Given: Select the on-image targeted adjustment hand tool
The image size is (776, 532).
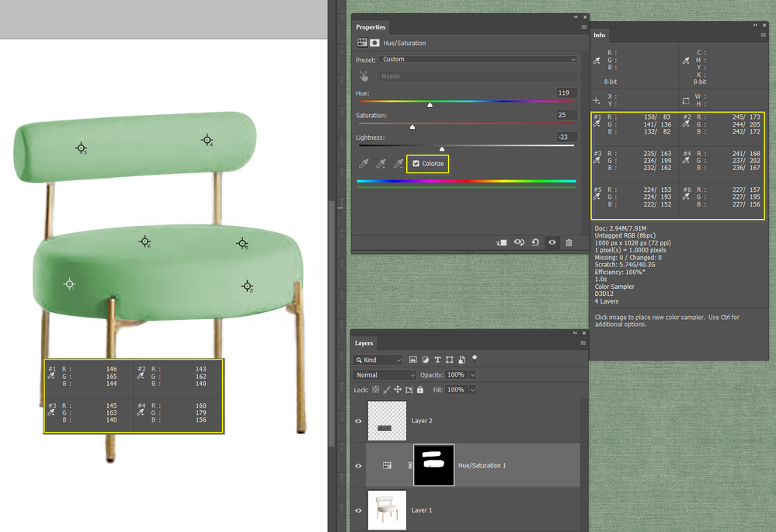Looking at the screenshot, I should point(364,76).
